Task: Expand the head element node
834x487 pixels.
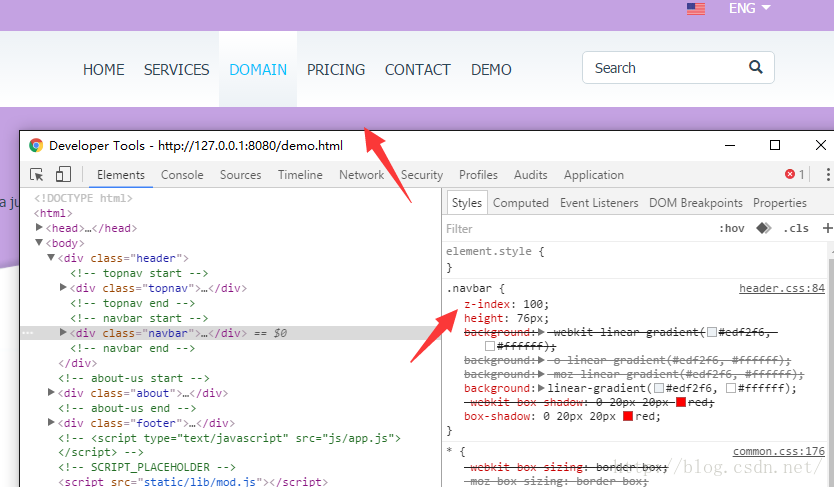Action: (x=39, y=228)
